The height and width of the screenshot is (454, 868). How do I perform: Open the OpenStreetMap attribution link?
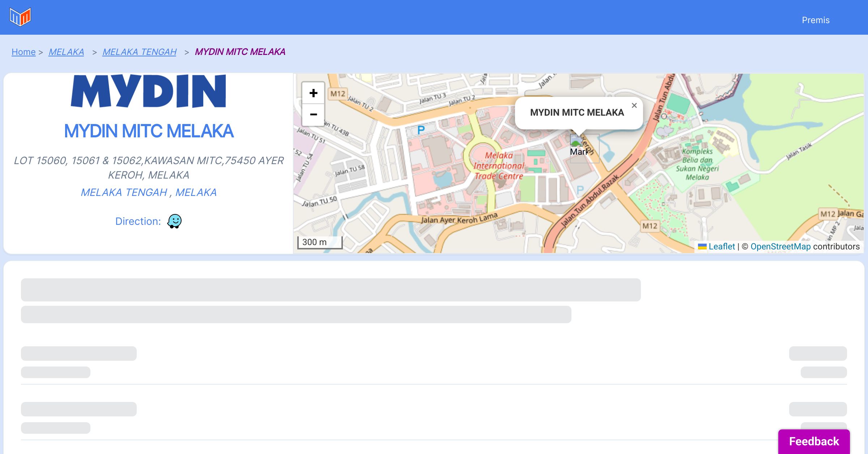click(x=780, y=247)
